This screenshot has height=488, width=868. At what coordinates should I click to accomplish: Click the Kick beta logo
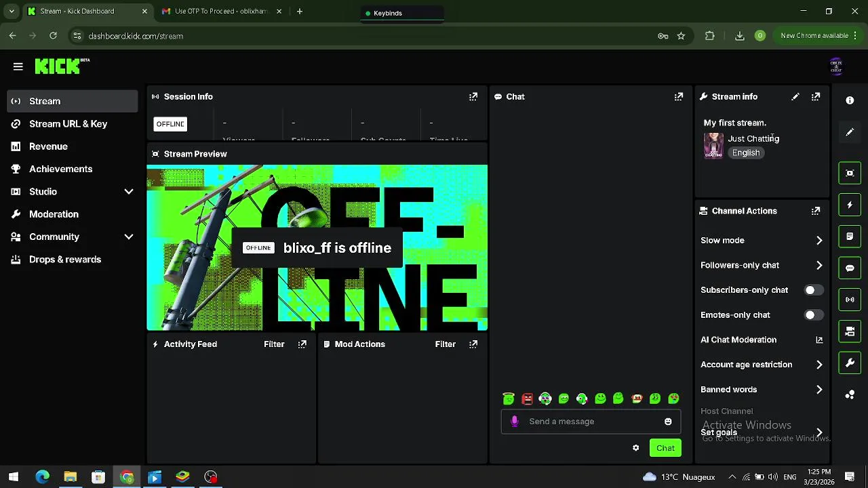pos(62,66)
